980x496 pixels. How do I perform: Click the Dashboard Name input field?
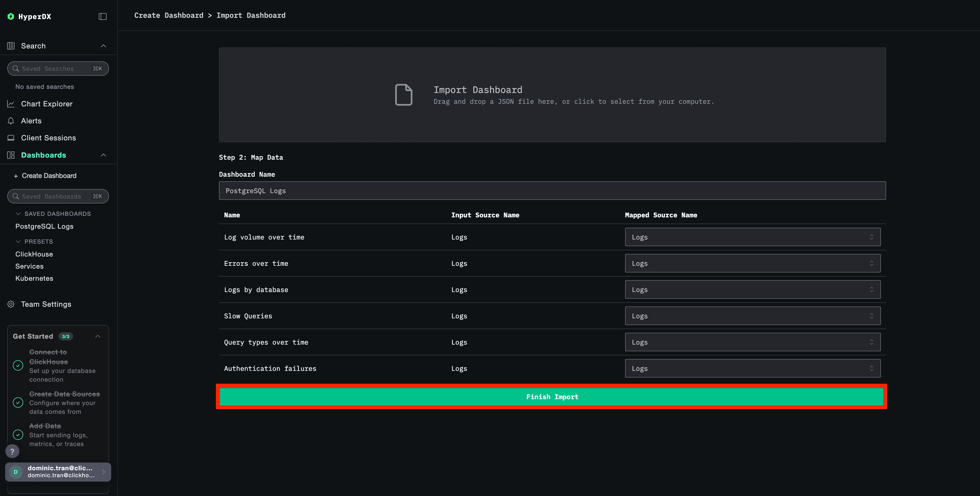tap(552, 191)
